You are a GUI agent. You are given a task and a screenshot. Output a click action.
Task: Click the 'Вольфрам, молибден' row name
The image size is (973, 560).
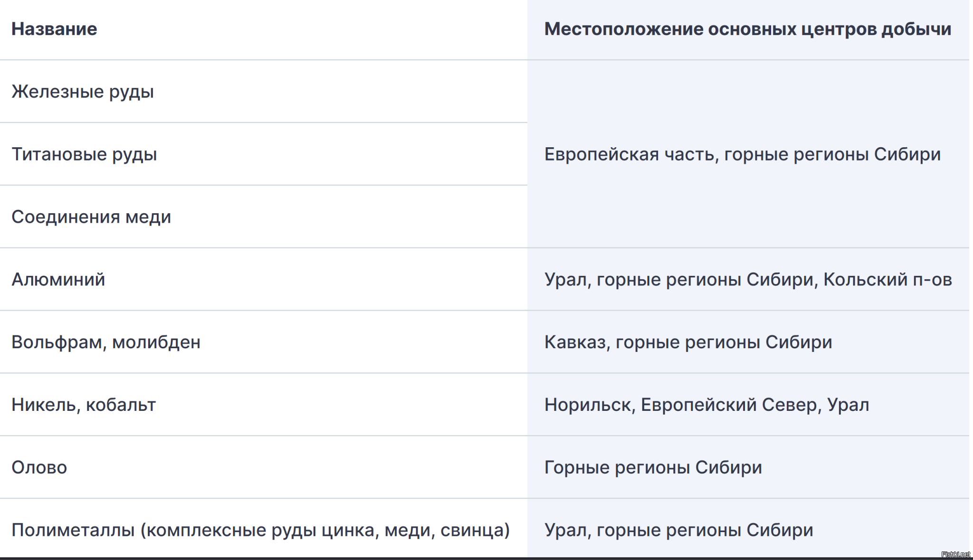tap(106, 342)
